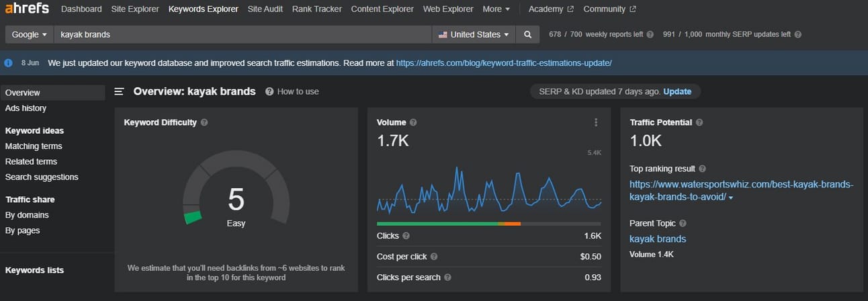Open the Google search engine dropdown
868x301 pixels.
tap(30, 34)
